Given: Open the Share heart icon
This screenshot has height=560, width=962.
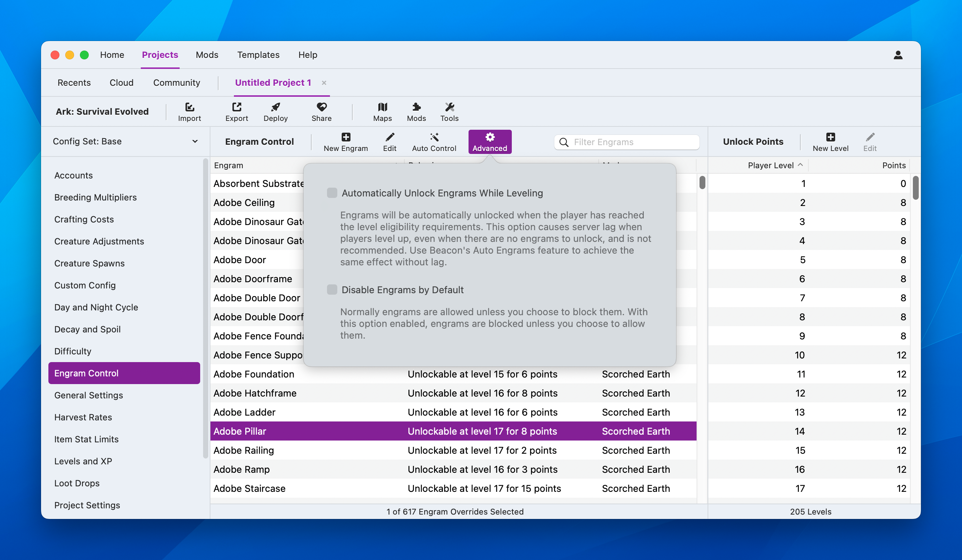Looking at the screenshot, I should [x=322, y=107].
